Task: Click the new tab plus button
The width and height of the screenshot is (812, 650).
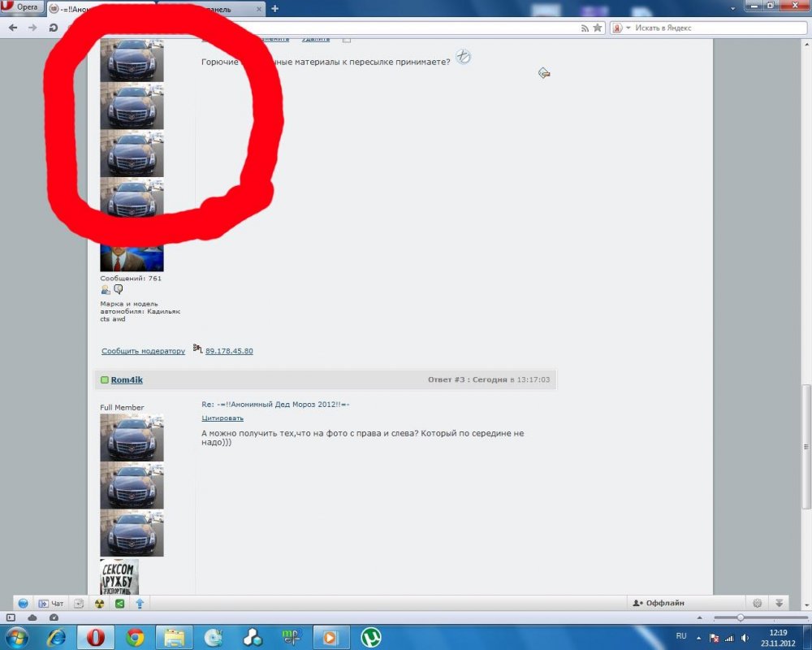Action: point(275,9)
